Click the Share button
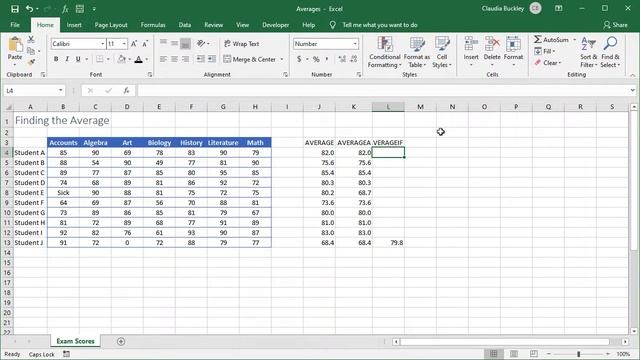This screenshot has width=640, height=360. click(616, 25)
